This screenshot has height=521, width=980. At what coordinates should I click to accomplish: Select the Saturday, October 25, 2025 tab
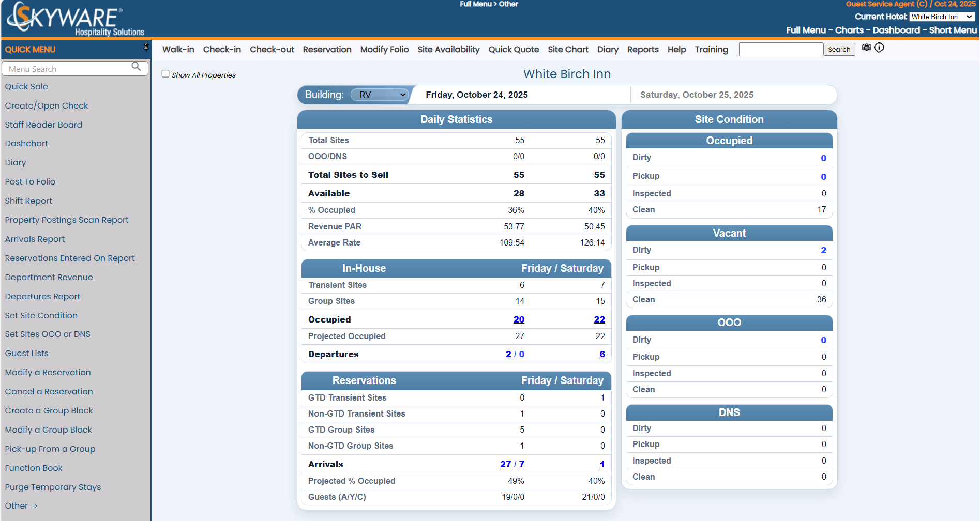tap(697, 95)
